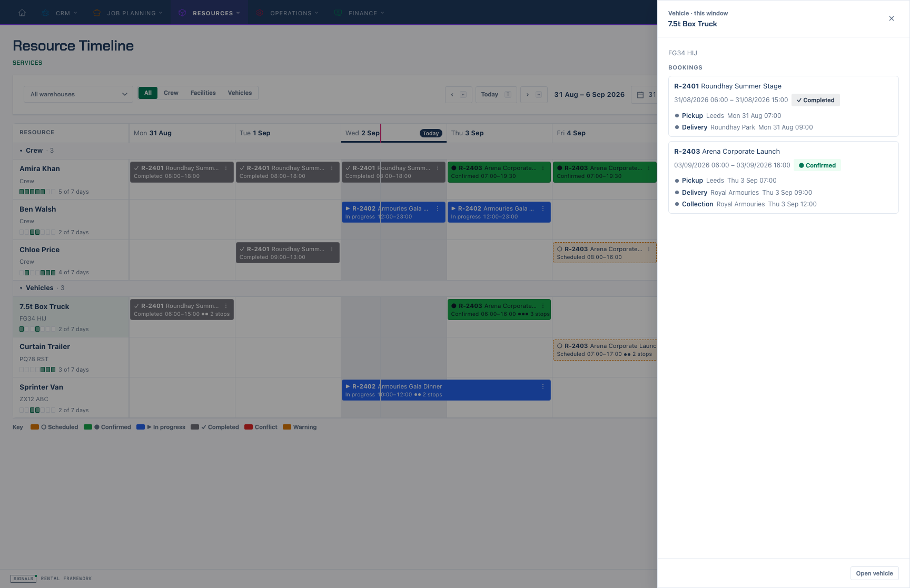This screenshot has width=910, height=588.
Task: Jump to Today in timeline
Action: click(496, 95)
